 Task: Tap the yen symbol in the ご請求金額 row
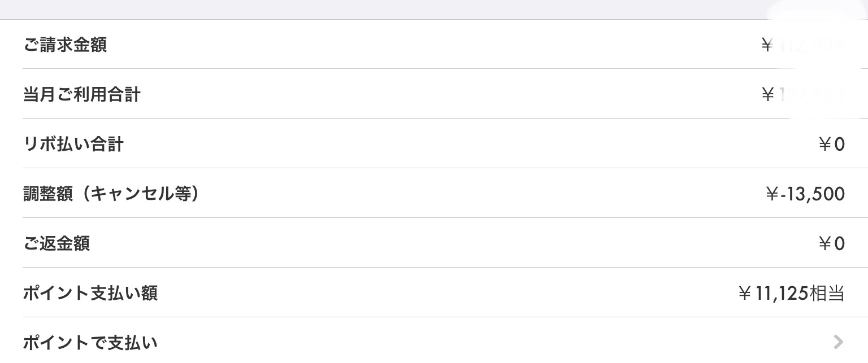[767, 45]
